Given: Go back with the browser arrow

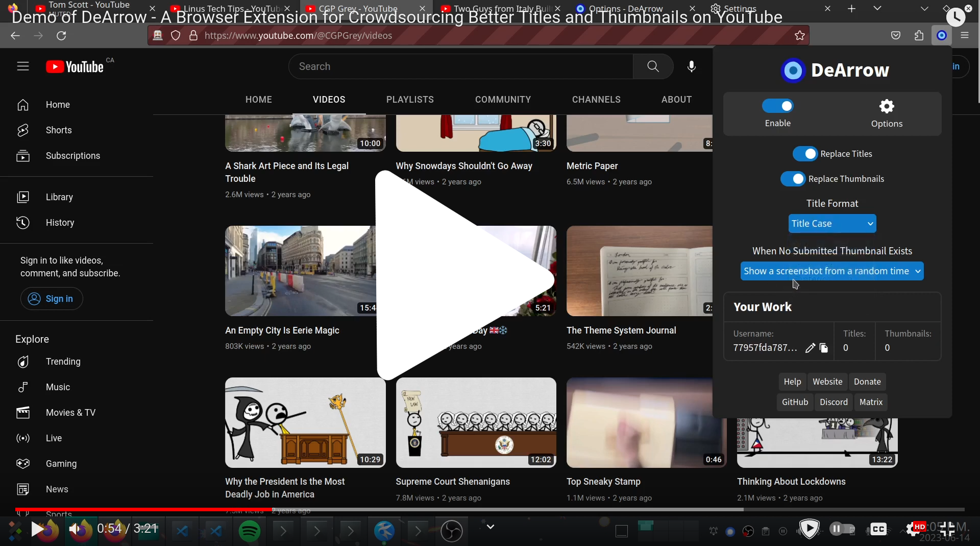Looking at the screenshot, I should pyautogui.click(x=15, y=35).
